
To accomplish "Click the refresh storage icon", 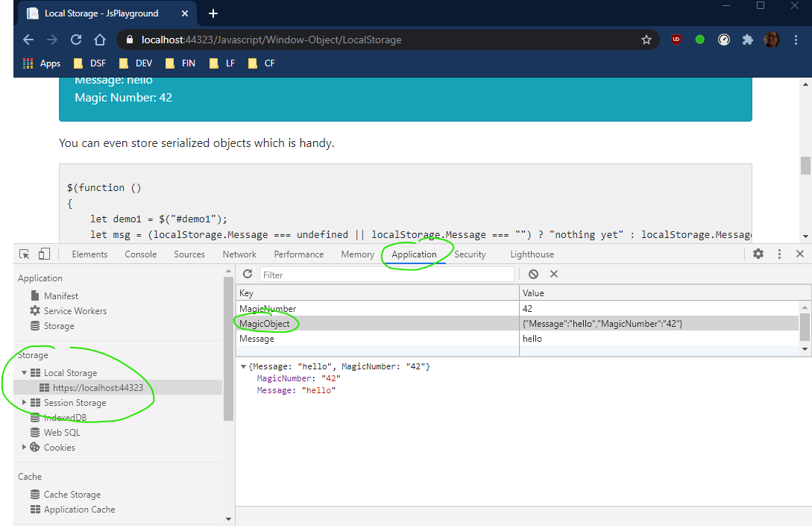I will tap(248, 275).
